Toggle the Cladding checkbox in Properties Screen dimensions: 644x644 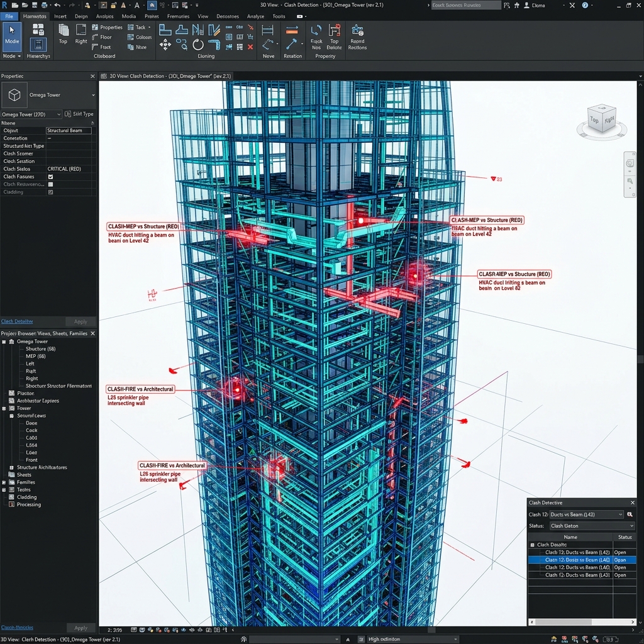[x=50, y=192]
